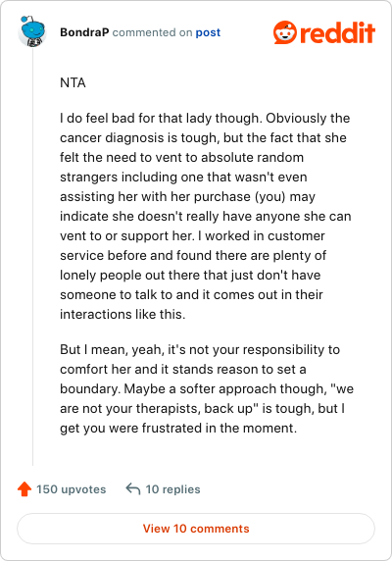Open the "10 replies" label
392x561 pixels.
click(x=172, y=489)
